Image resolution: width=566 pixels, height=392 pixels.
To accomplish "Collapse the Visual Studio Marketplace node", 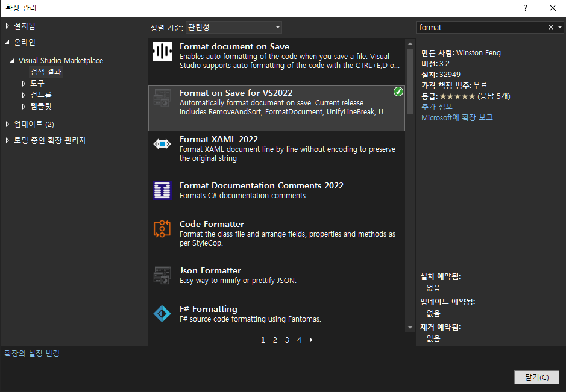I will pos(12,61).
